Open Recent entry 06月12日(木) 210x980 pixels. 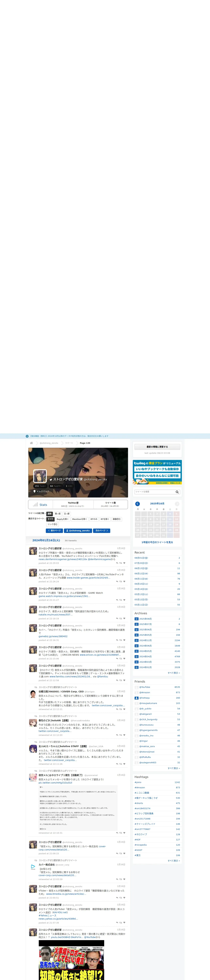point(141,574)
